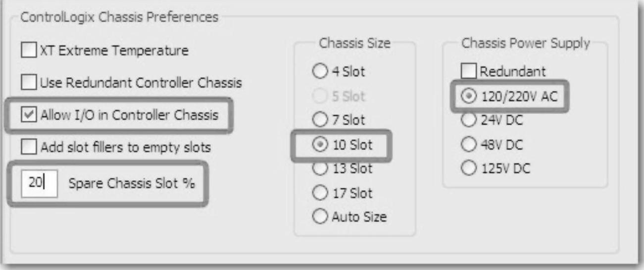Click the greyed-out 5 Slot option
Image resolution: width=644 pixels, height=270 pixels.
(x=318, y=96)
